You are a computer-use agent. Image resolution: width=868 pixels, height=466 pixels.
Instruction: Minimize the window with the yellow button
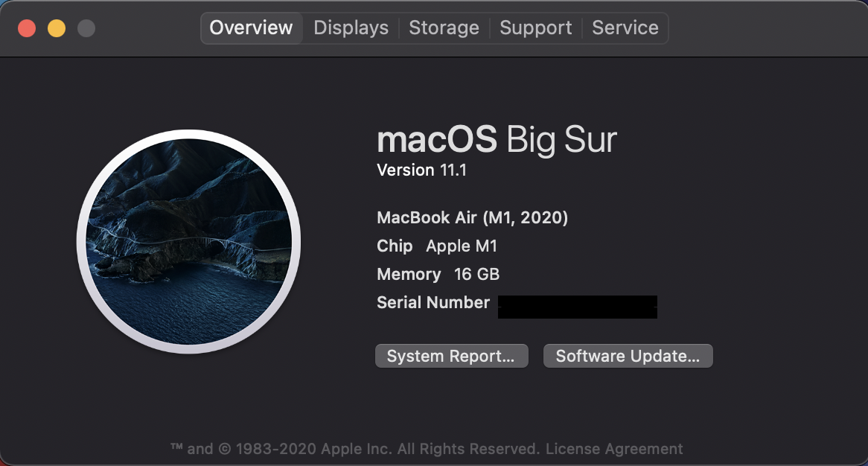pos(57,28)
